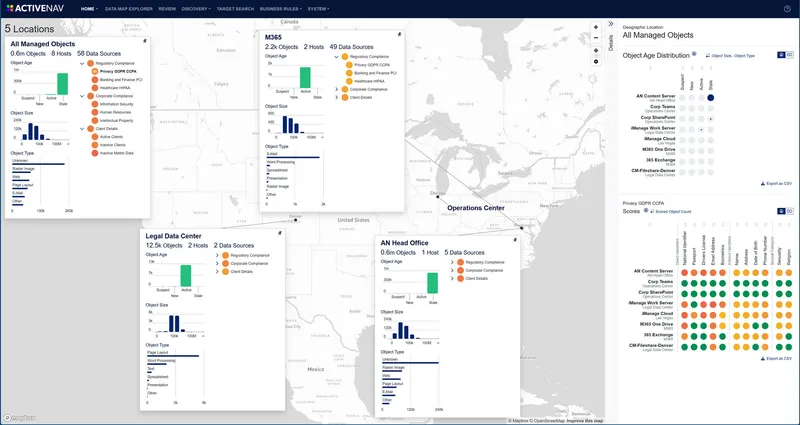Screen dimensions: 800x425
Task: Open the help icon in top bar
Action: [787, 8]
